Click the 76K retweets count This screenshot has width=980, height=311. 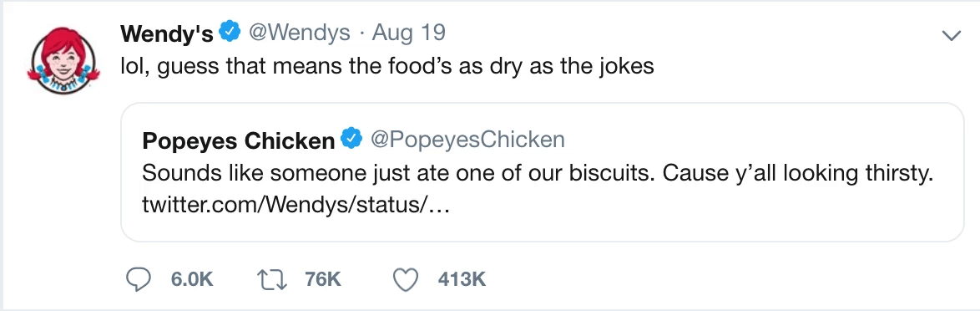(322, 280)
